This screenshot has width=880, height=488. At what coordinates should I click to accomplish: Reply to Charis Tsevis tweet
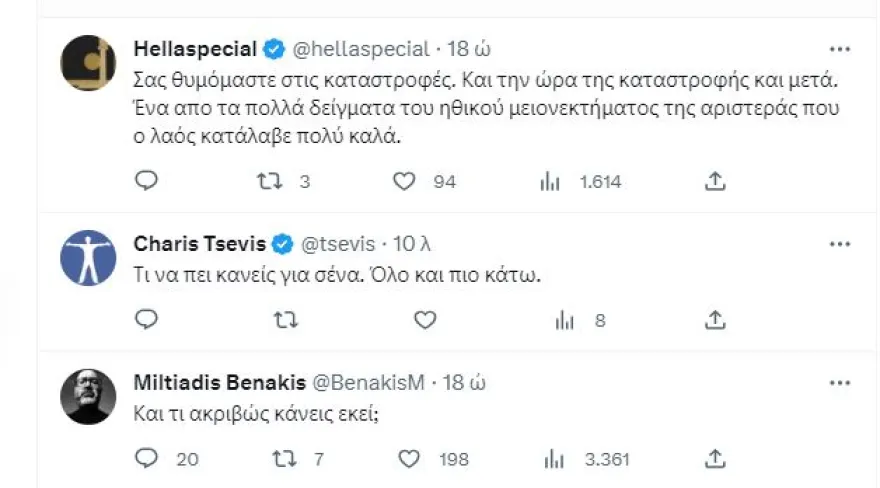(x=147, y=320)
